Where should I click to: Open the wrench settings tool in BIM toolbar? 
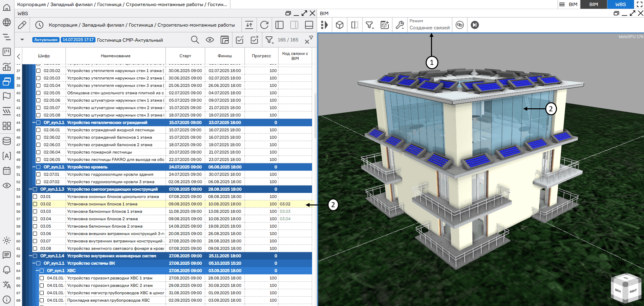(x=400, y=25)
